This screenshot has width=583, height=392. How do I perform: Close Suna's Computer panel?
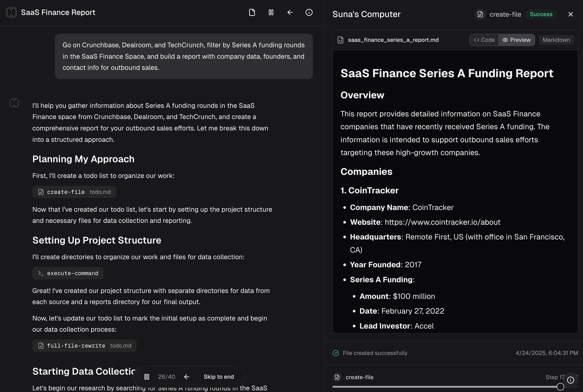pyautogui.click(x=570, y=14)
